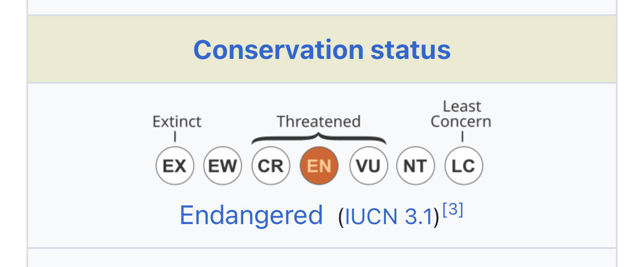Click the Extinct label in the diagram
This screenshot has width=644, height=267.
point(177,122)
